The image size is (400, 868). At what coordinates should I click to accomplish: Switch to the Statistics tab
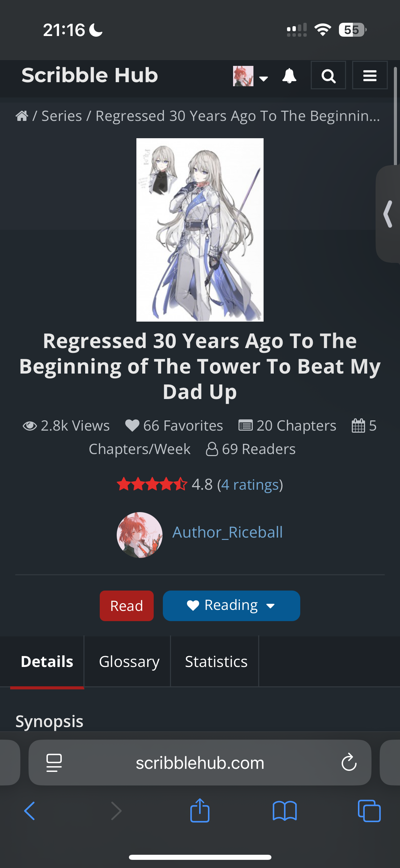point(216,661)
